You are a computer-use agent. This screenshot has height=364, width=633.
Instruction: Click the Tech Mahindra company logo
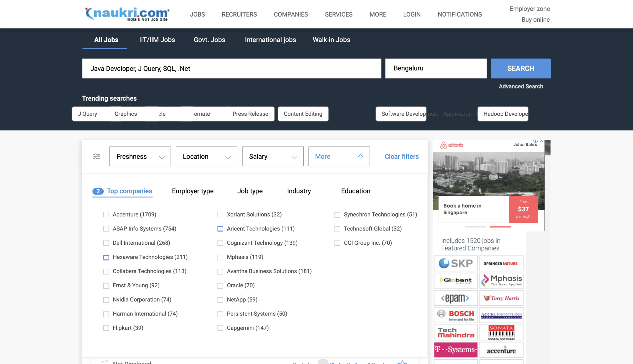pyautogui.click(x=456, y=333)
